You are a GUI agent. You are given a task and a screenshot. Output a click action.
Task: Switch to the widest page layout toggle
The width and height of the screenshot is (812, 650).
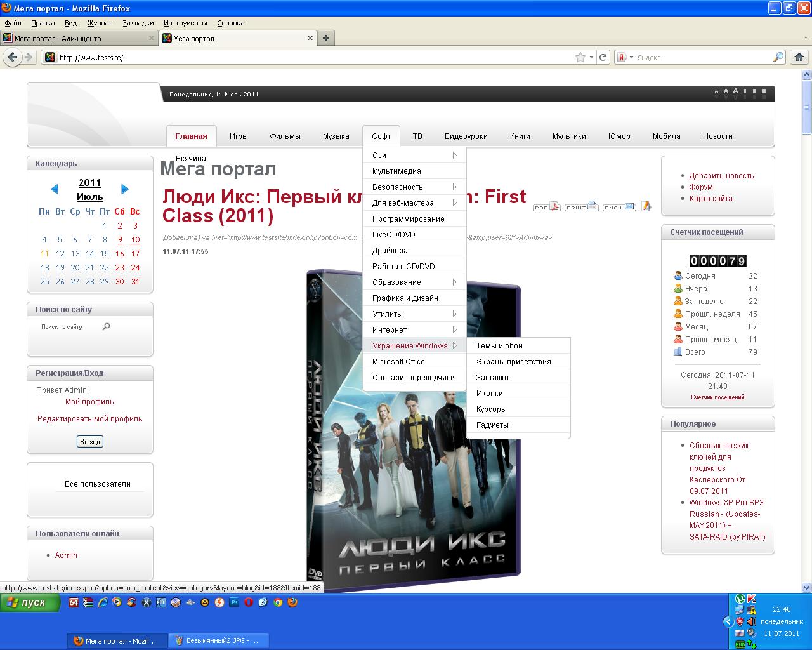[764, 91]
